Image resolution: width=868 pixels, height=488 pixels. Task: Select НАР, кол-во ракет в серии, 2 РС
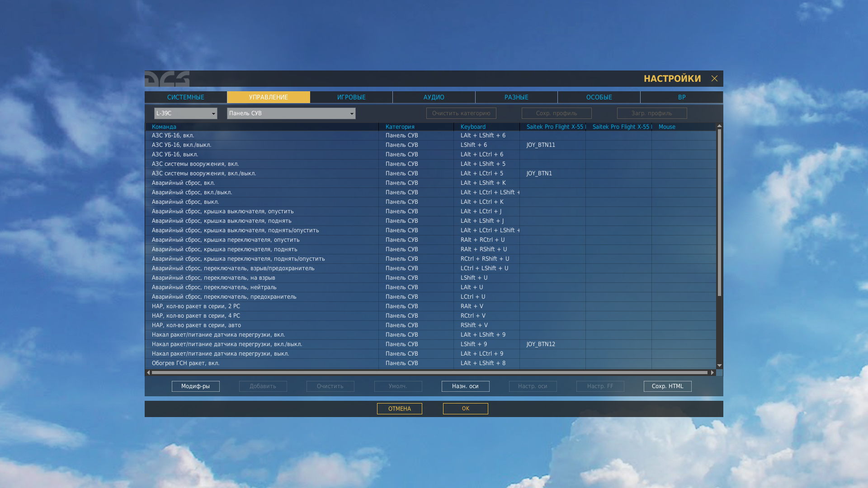(430, 306)
